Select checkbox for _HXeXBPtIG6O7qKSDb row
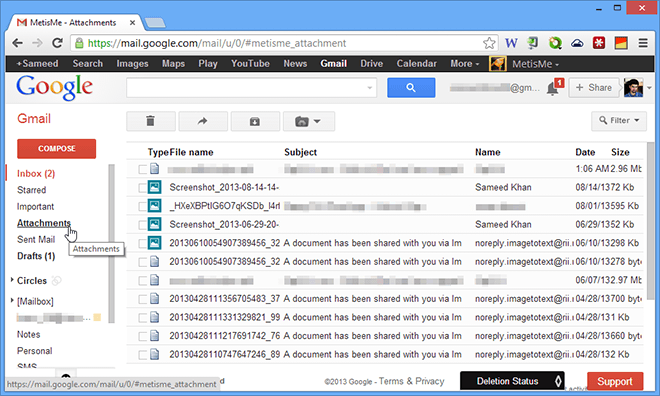Image resolution: width=660 pixels, height=396 pixels. point(143,206)
